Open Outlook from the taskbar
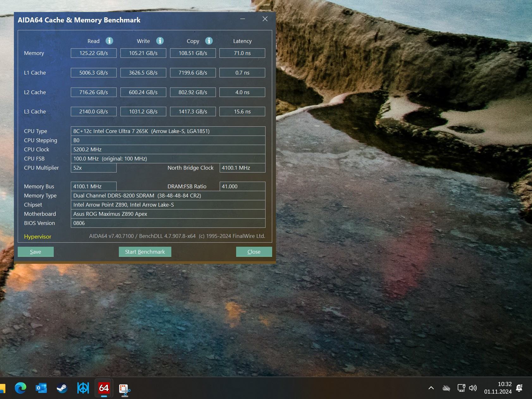Image resolution: width=532 pixels, height=399 pixels. tap(41, 388)
